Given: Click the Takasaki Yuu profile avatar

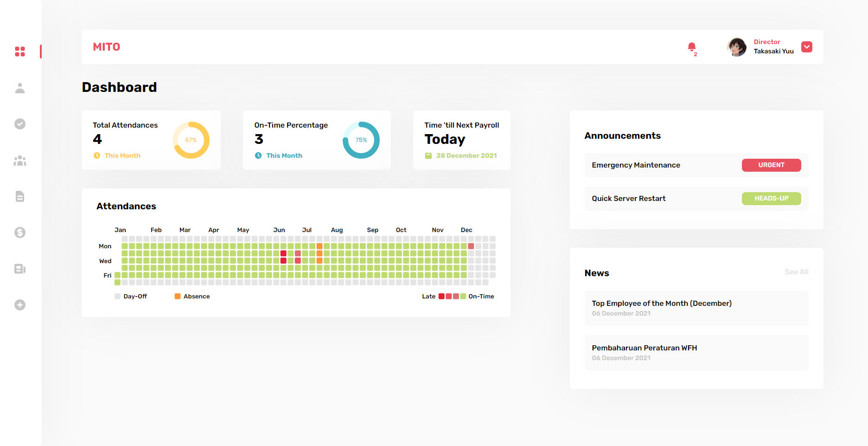Looking at the screenshot, I should (737, 47).
